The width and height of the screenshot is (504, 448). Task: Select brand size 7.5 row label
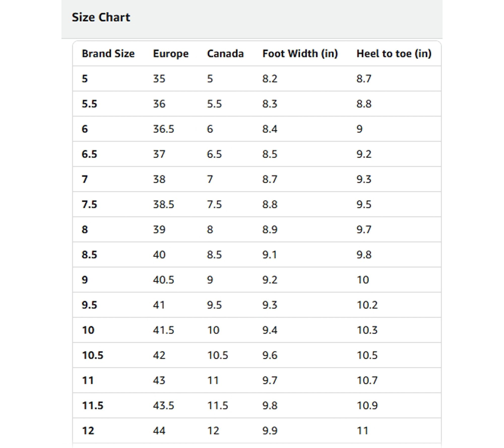coord(89,204)
